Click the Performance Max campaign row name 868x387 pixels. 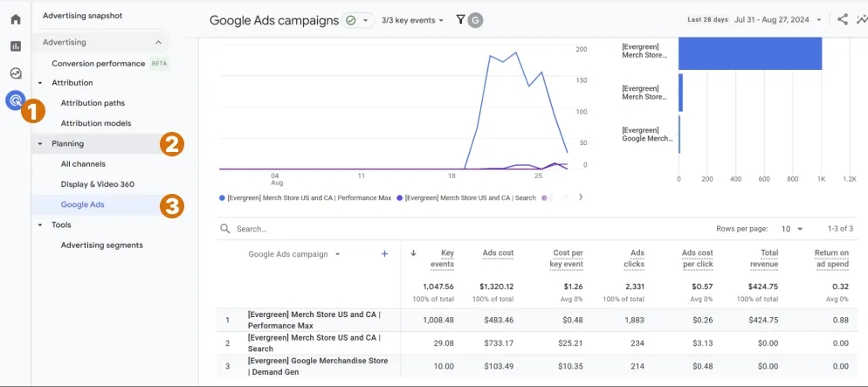tap(313, 320)
